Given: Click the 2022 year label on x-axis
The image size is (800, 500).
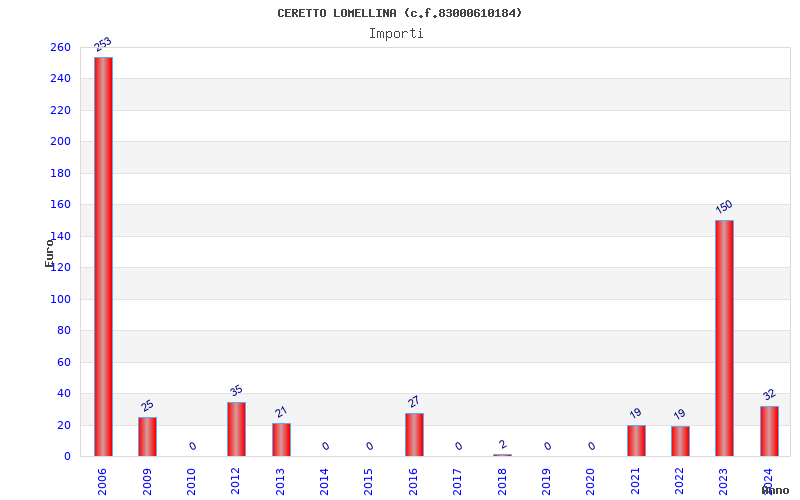Looking at the screenshot, I should [x=679, y=482].
